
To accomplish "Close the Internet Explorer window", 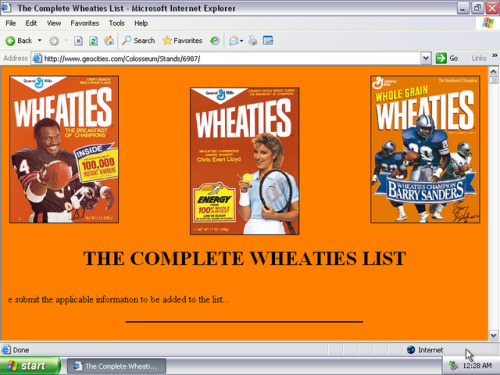I will (x=492, y=8).
